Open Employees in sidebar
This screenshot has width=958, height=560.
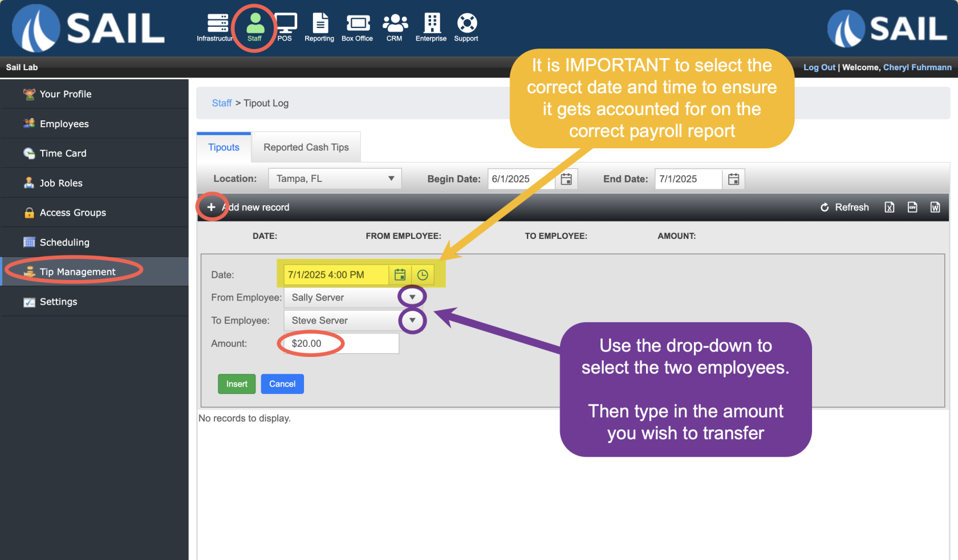click(x=95, y=124)
